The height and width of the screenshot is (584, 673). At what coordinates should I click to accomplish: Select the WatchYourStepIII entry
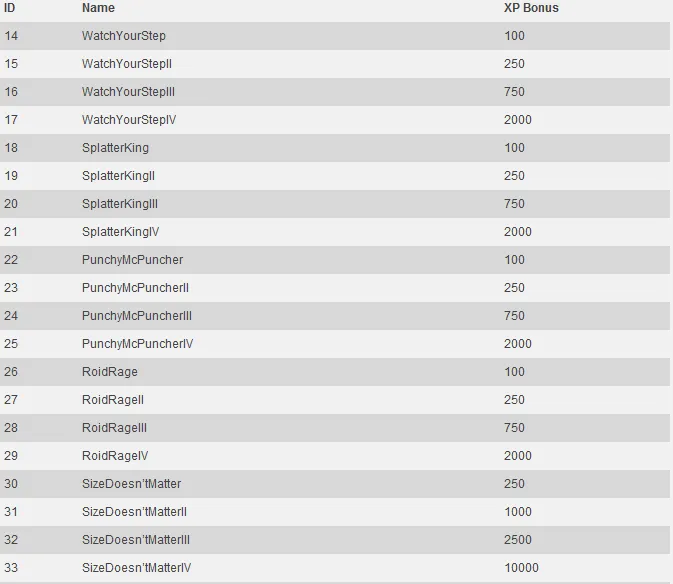point(129,92)
